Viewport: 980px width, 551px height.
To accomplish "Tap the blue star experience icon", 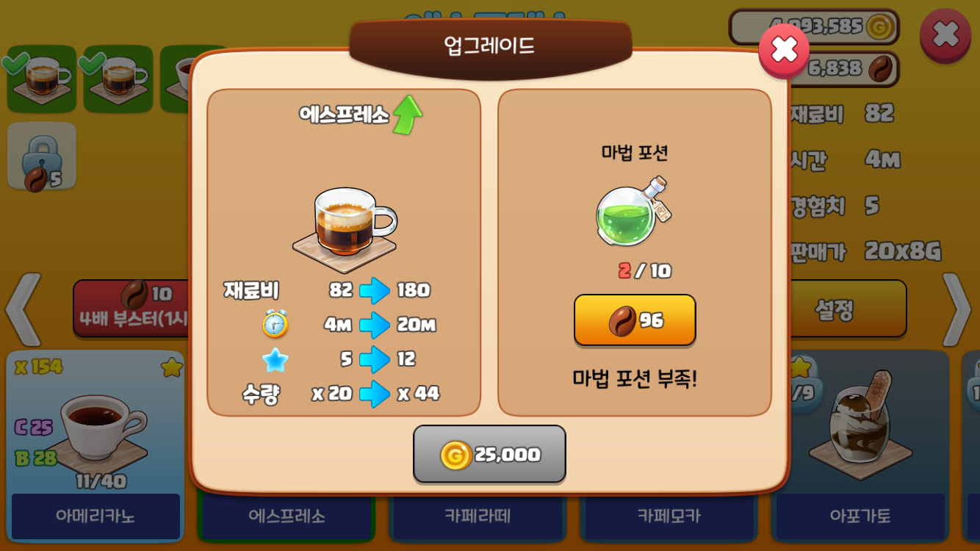I will tap(275, 359).
